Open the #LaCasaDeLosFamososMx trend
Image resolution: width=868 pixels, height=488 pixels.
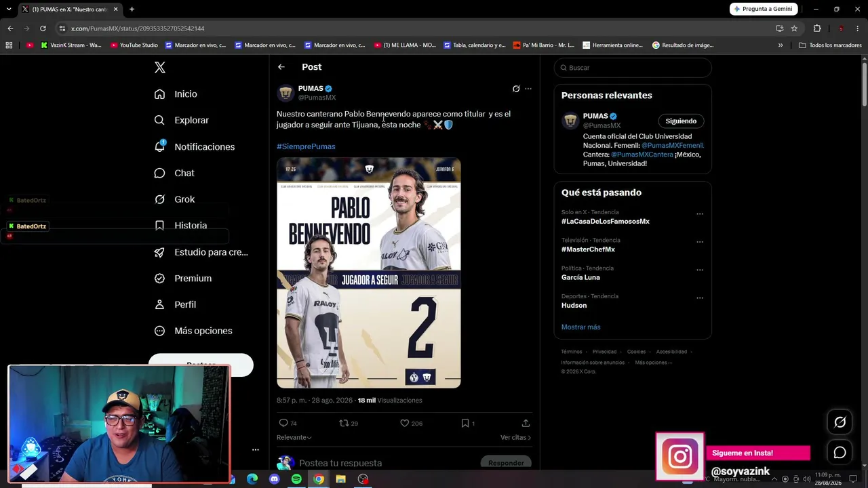[x=606, y=222]
